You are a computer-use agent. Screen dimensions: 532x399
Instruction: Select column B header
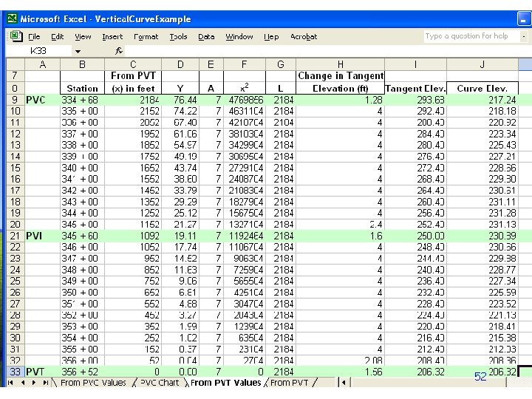pos(82,64)
